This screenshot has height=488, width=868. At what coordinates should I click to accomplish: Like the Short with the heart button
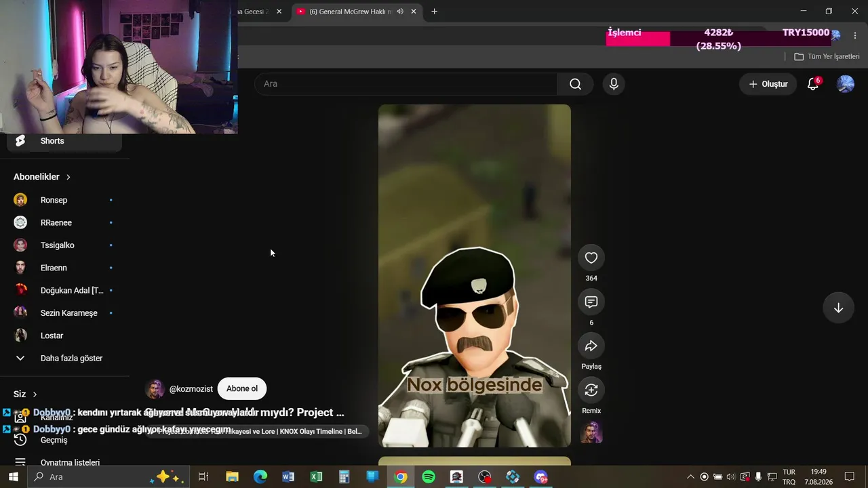pyautogui.click(x=591, y=258)
